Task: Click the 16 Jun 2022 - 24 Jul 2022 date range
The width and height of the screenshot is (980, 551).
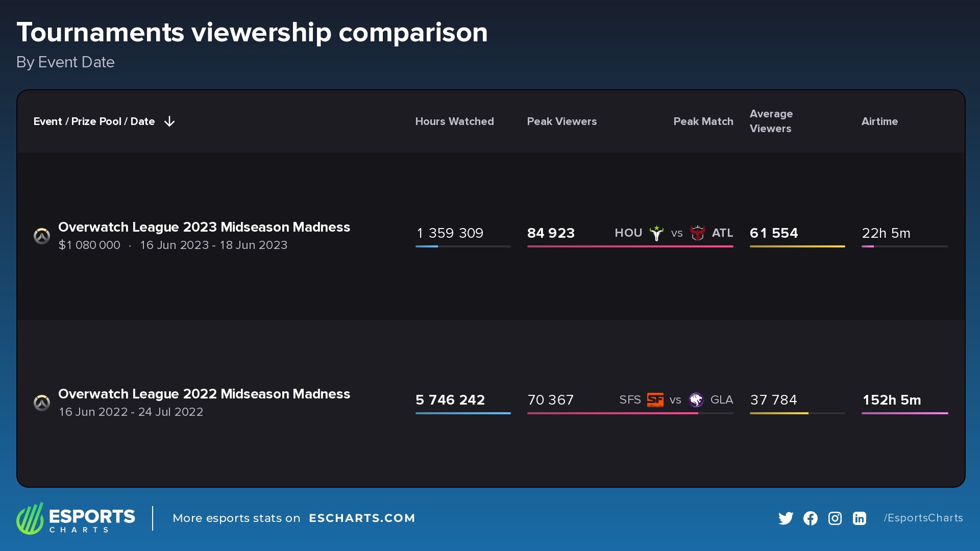Action: 131,412
